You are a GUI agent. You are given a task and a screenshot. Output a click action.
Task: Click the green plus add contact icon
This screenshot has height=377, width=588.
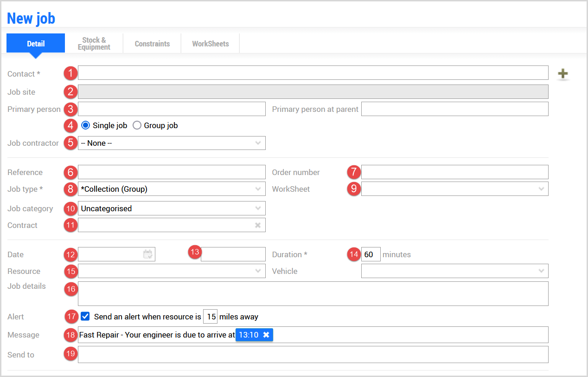[x=562, y=73]
